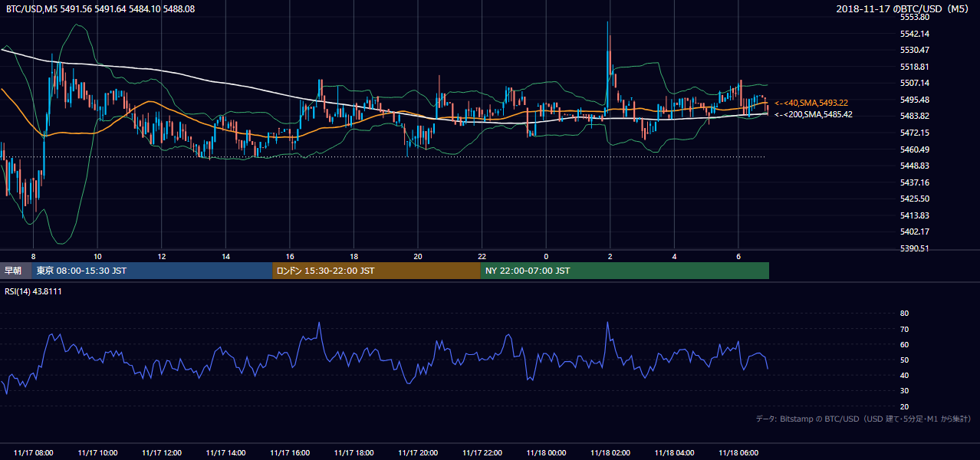Select the 200 SMA 5485.42 label
Image resolution: width=980 pixels, height=460 pixels.
click(814, 114)
